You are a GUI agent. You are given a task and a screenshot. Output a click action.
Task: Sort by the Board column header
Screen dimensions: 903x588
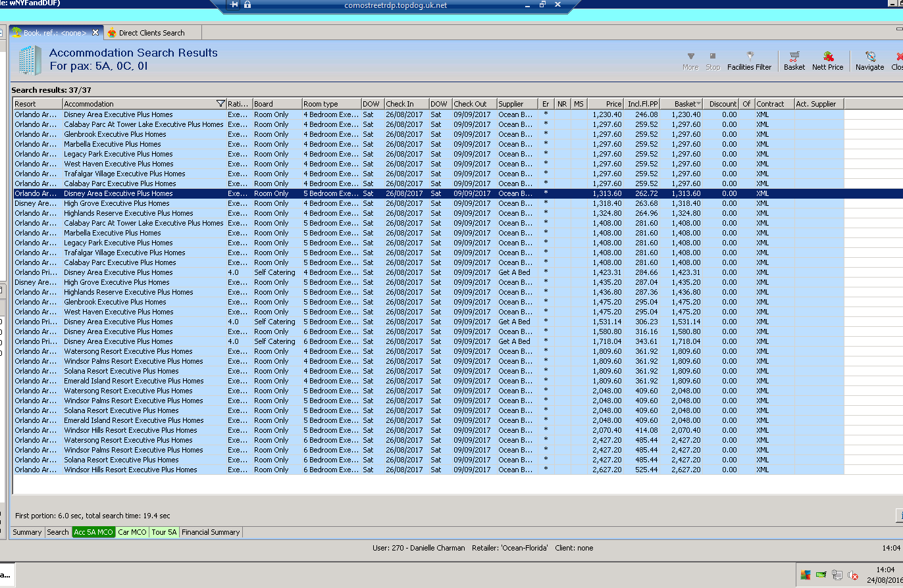(277, 104)
